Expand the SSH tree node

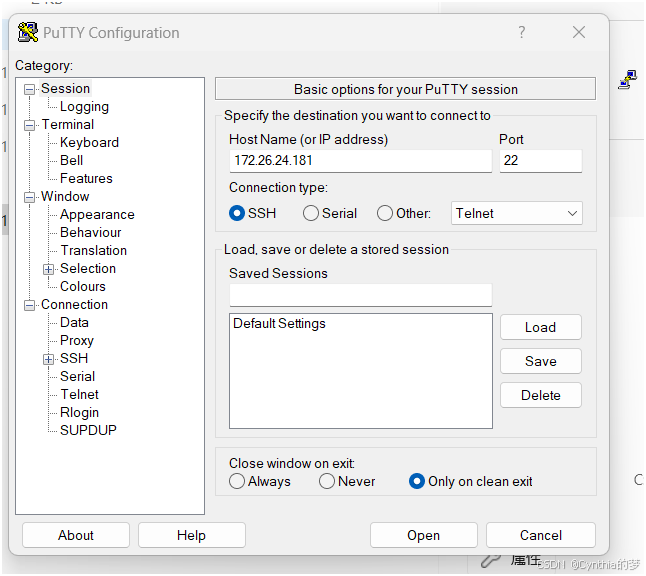[x=48, y=359]
